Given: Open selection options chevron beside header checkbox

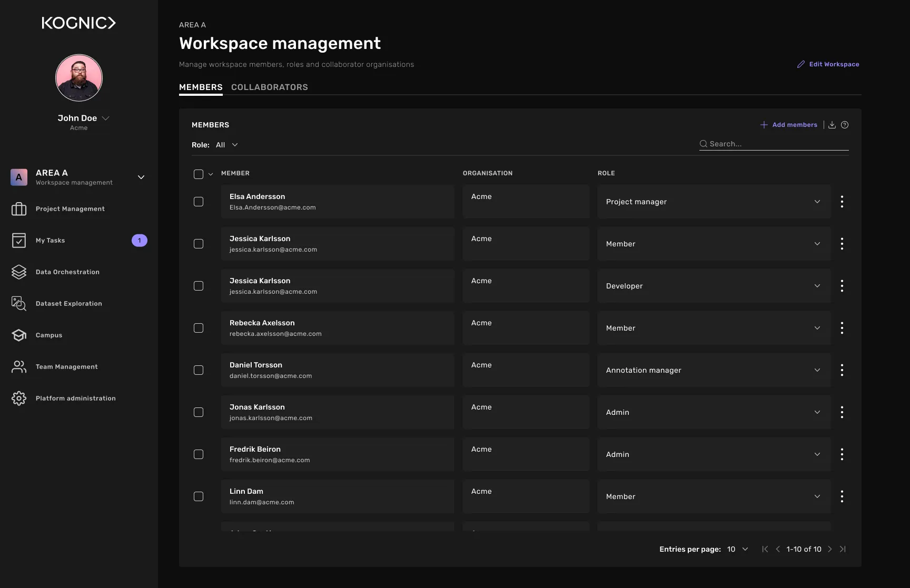Looking at the screenshot, I should pos(211,174).
